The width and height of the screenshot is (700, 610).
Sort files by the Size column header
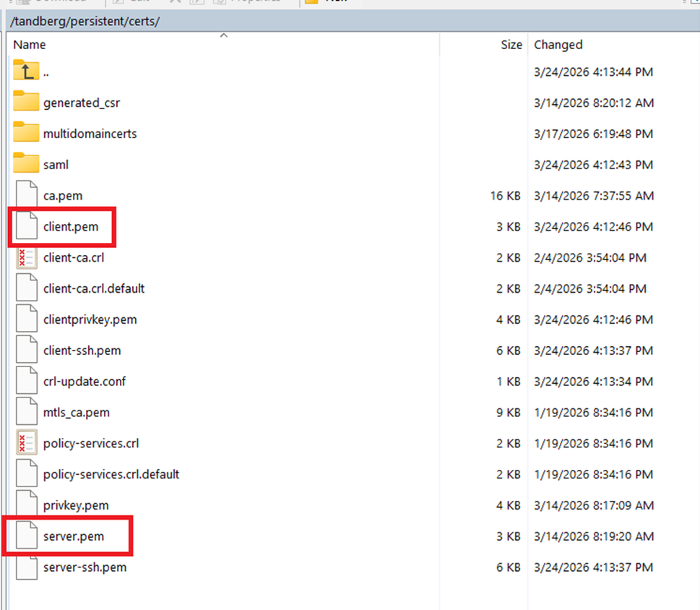click(x=511, y=45)
